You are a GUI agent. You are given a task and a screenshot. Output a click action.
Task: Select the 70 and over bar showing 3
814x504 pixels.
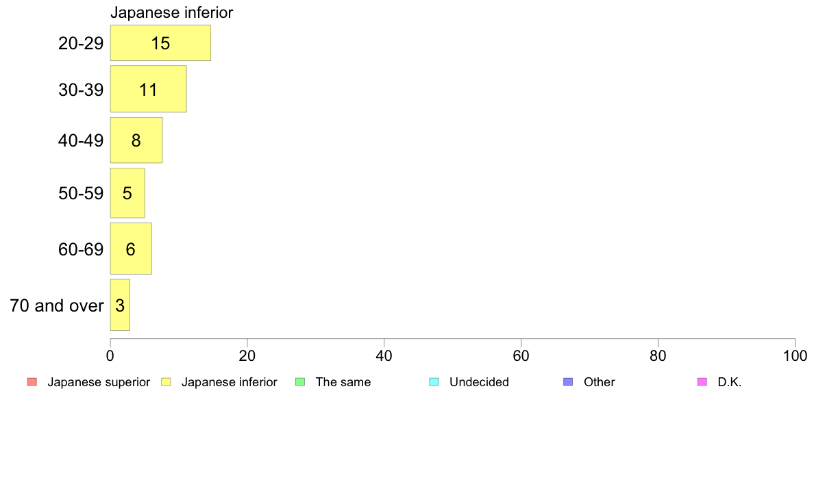[x=120, y=305]
